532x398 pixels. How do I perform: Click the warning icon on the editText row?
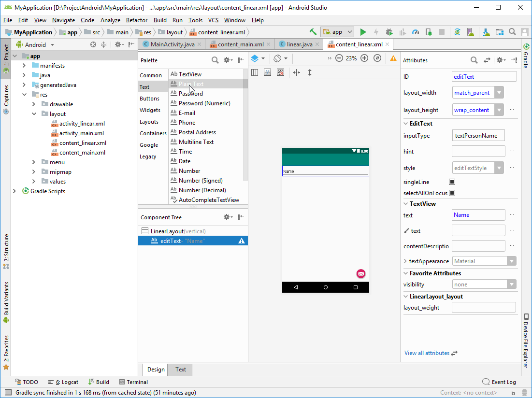click(x=242, y=241)
